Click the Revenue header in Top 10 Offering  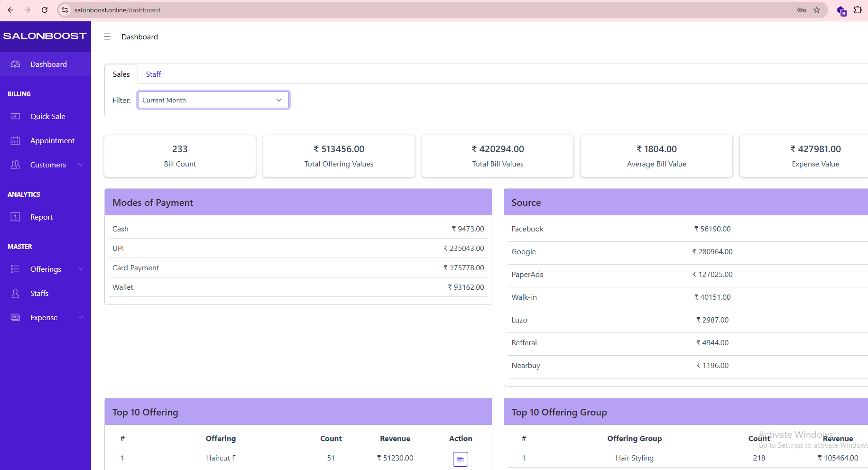click(x=395, y=438)
